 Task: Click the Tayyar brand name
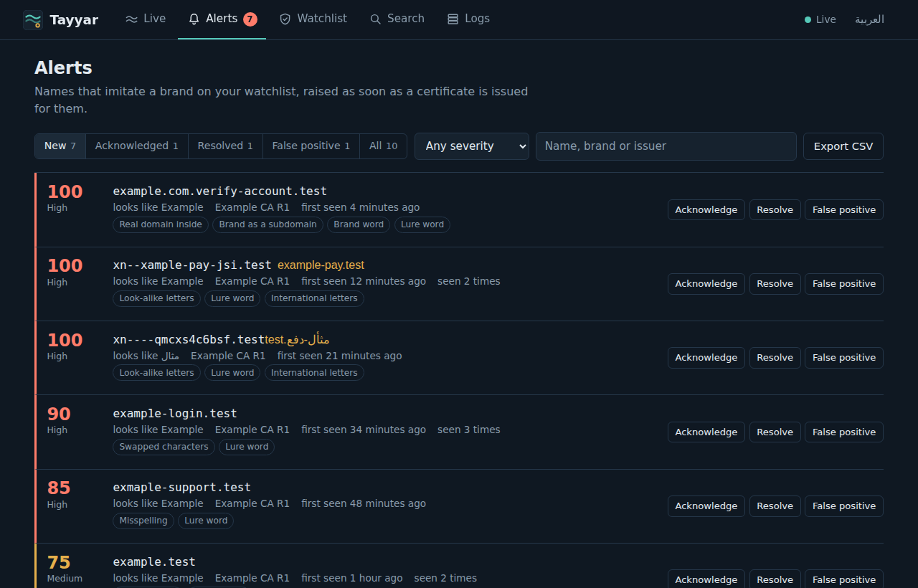(x=74, y=20)
